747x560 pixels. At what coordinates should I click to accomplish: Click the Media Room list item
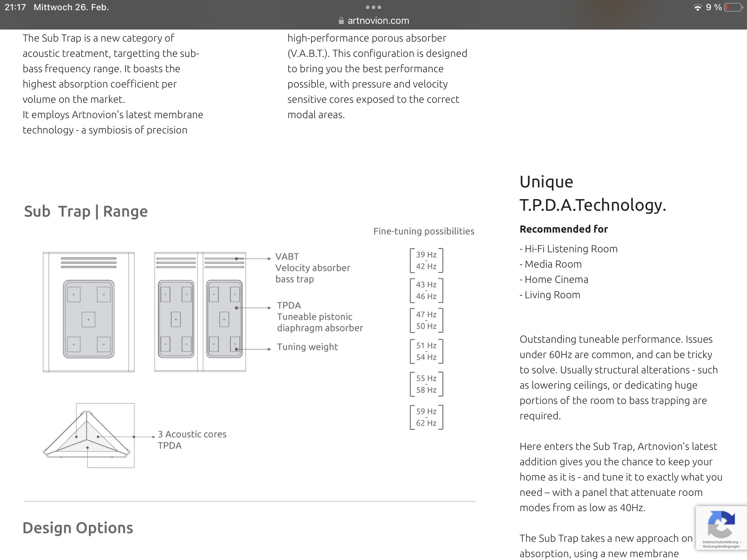[x=550, y=264]
